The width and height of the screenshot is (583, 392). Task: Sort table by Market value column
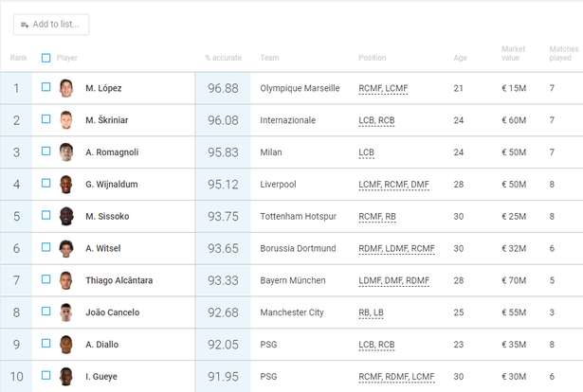click(x=514, y=53)
